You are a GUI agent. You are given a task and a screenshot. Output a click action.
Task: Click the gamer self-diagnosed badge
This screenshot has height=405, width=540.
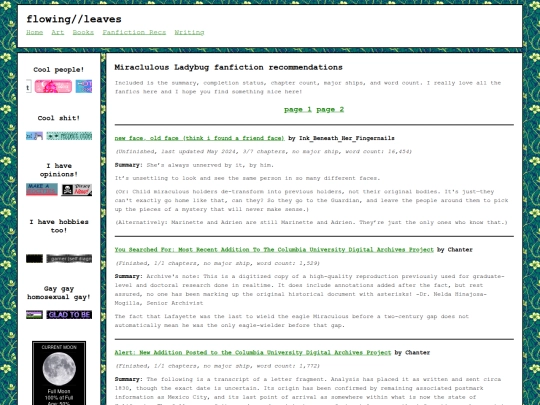69,258
